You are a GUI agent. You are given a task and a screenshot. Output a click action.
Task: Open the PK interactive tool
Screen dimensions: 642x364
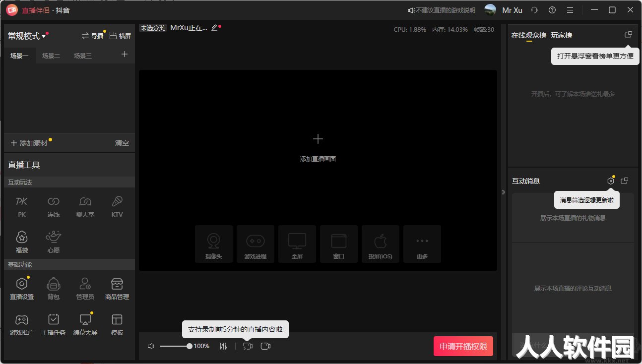tap(22, 206)
